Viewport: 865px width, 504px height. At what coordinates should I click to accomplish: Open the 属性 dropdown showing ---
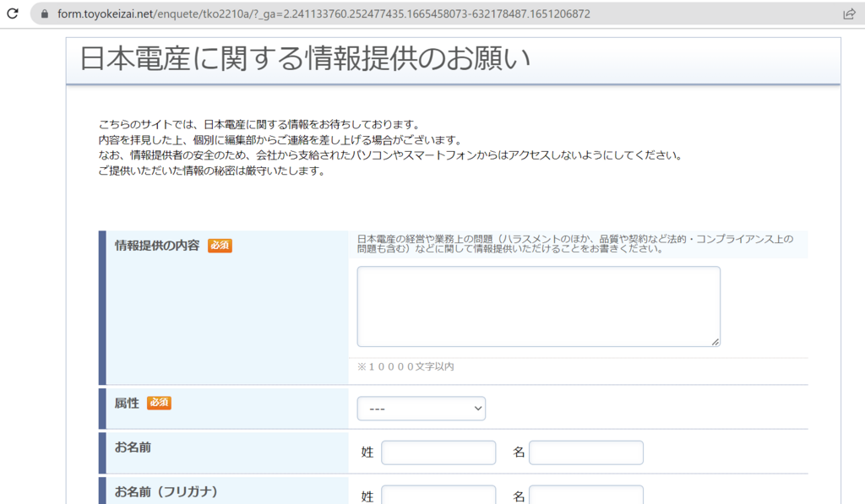[422, 409]
